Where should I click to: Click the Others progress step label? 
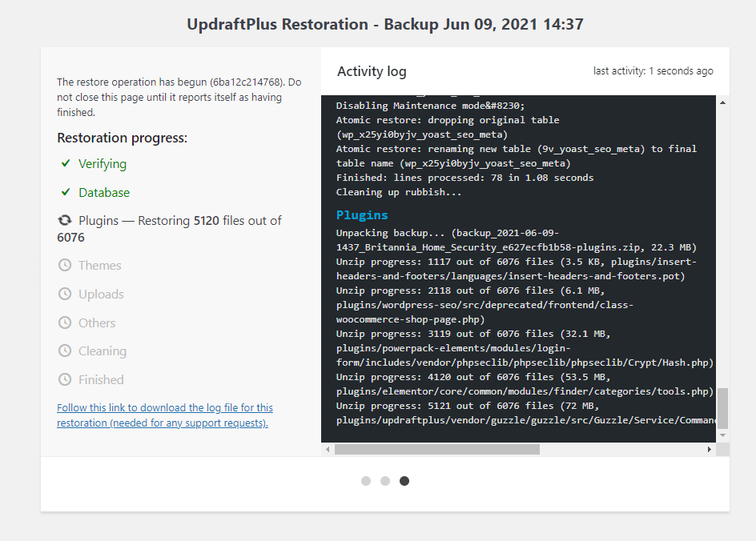(x=97, y=323)
